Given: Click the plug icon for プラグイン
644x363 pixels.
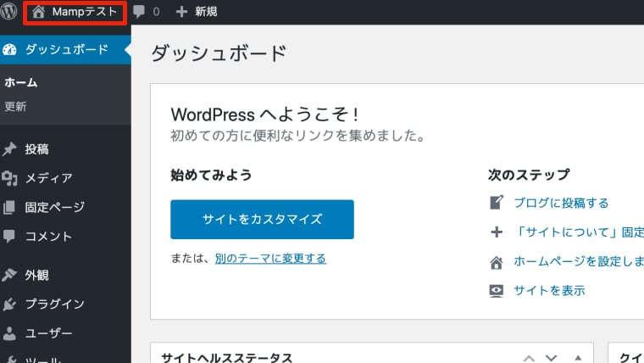Looking at the screenshot, I should pyautogui.click(x=9, y=304).
